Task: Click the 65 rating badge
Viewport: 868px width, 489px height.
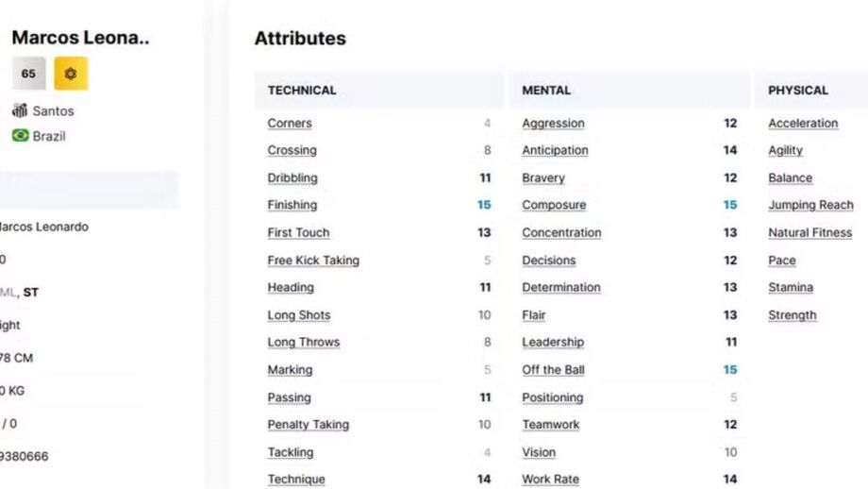Action: coord(28,74)
